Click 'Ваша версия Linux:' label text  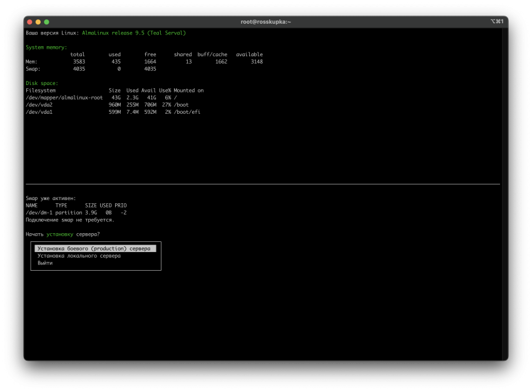coord(52,33)
